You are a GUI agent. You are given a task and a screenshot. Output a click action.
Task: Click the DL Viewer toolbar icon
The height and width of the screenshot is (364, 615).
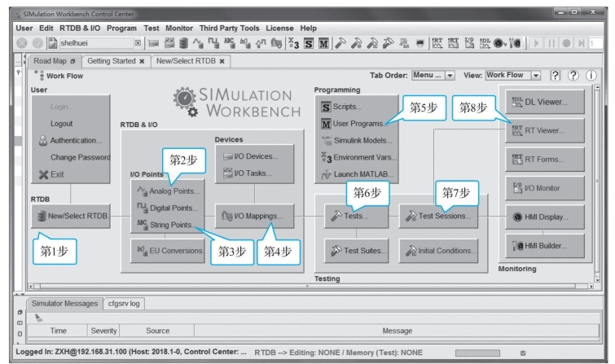coord(485,43)
